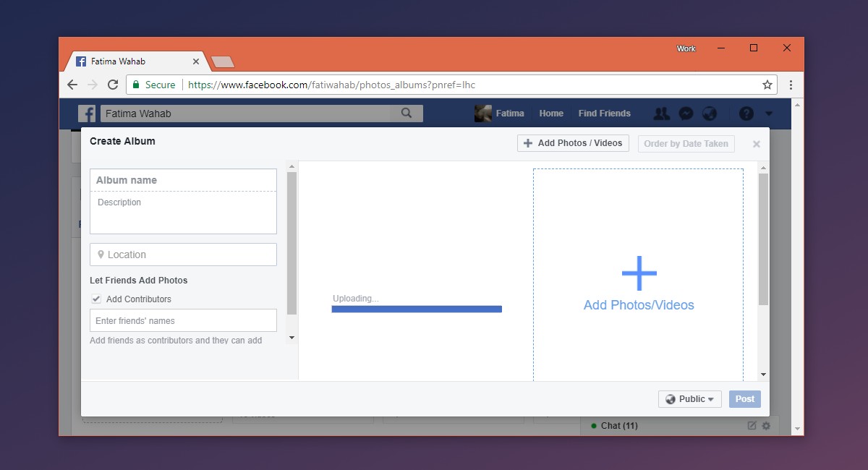This screenshot has width=868, height=470.
Task: Open Messenger icon in Facebook bar
Action: click(x=686, y=114)
